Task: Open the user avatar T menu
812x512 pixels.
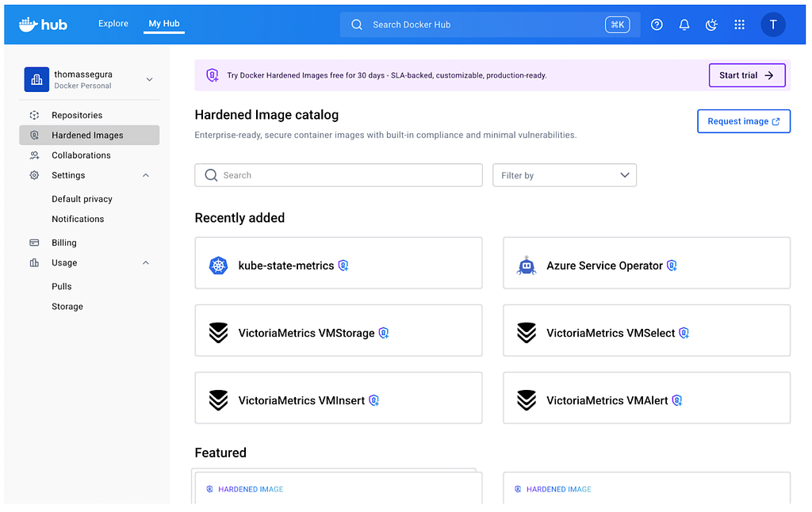Action: point(773,25)
